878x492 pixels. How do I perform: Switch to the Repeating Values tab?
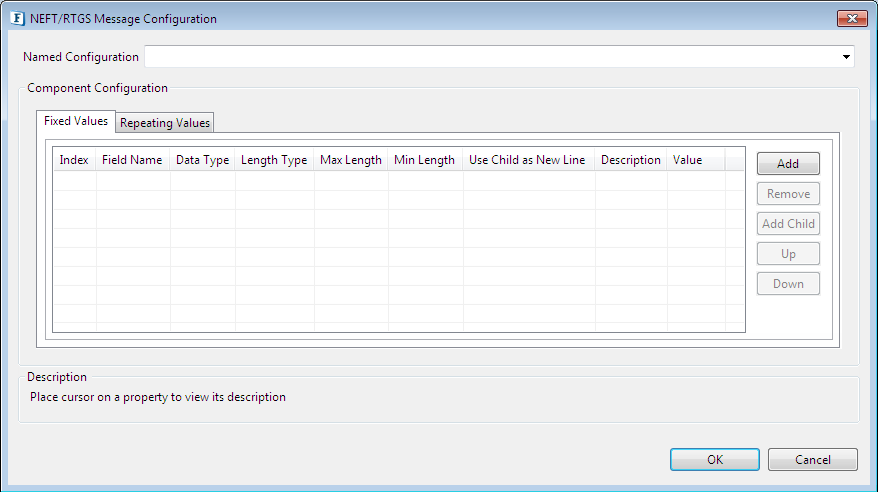[165, 123]
